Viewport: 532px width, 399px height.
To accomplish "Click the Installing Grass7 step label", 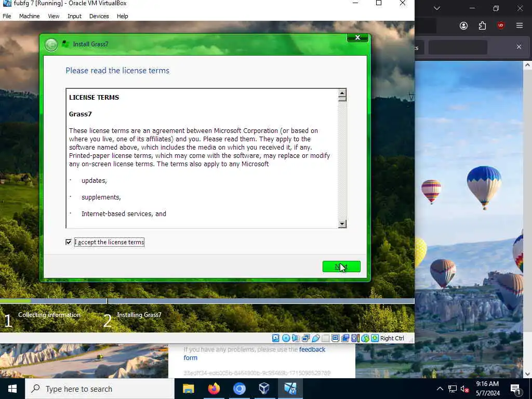I will coord(139,315).
